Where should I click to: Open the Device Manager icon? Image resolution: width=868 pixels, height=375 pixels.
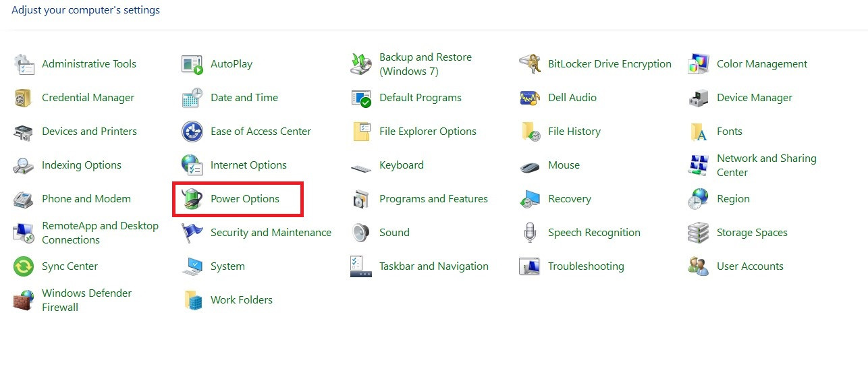point(699,98)
